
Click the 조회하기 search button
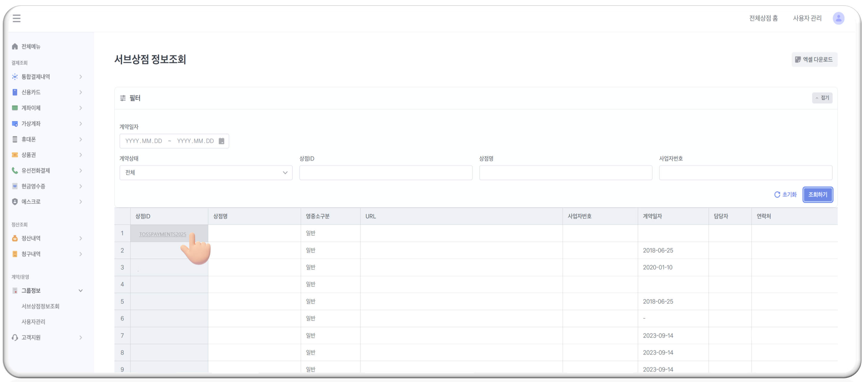point(817,194)
